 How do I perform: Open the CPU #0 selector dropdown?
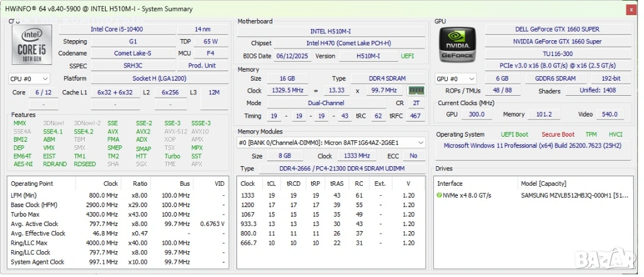tap(29, 79)
